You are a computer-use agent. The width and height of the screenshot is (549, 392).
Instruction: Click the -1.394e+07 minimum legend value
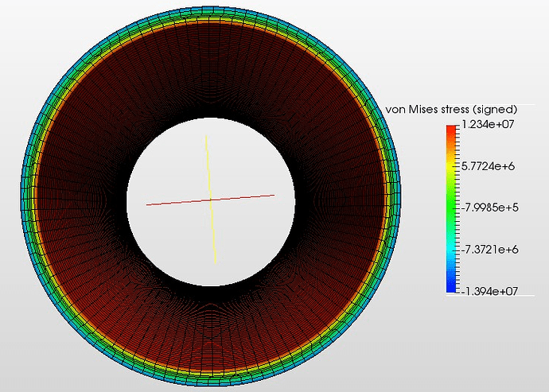[x=489, y=291]
